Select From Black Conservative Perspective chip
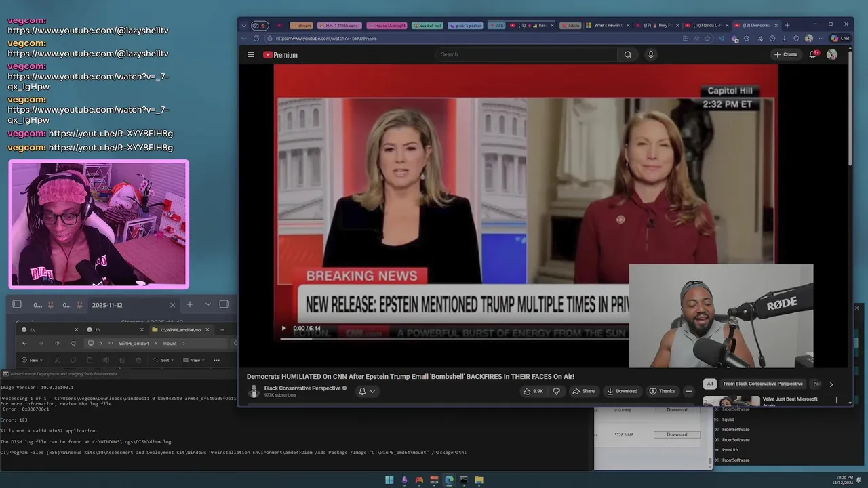 coord(763,384)
